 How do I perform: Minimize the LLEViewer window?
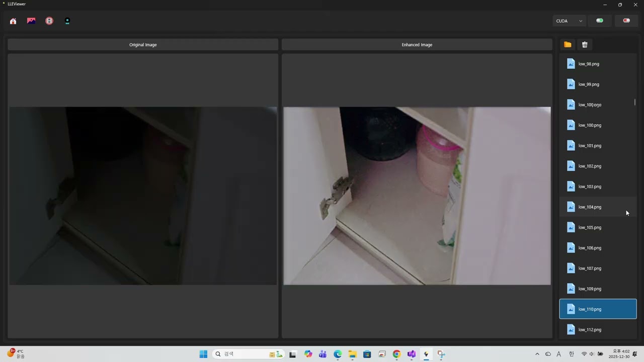(x=605, y=5)
